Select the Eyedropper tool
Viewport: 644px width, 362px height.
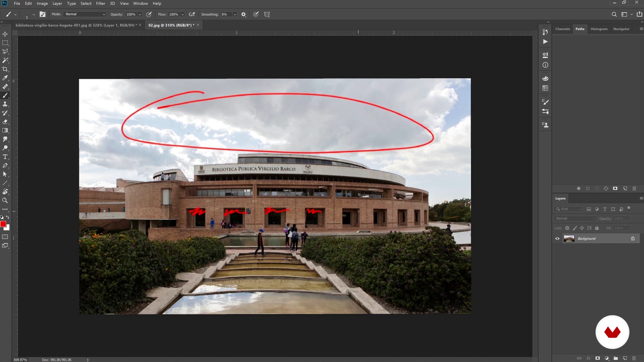coord(5,78)
